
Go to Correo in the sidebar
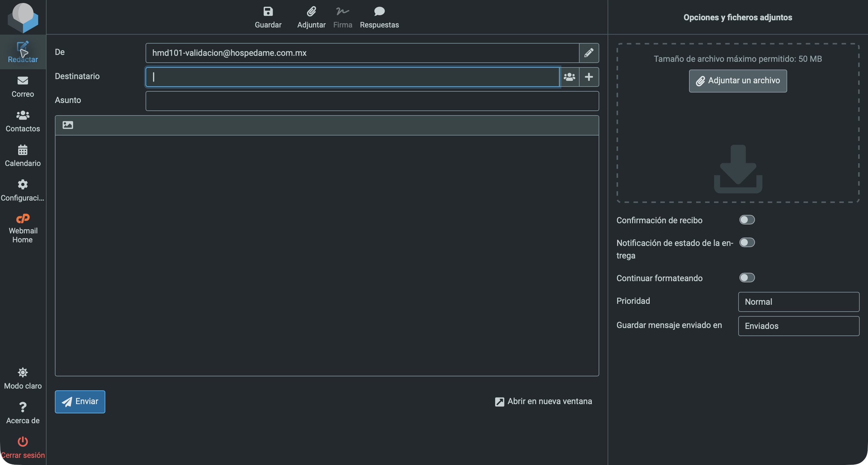coord(23,87)
